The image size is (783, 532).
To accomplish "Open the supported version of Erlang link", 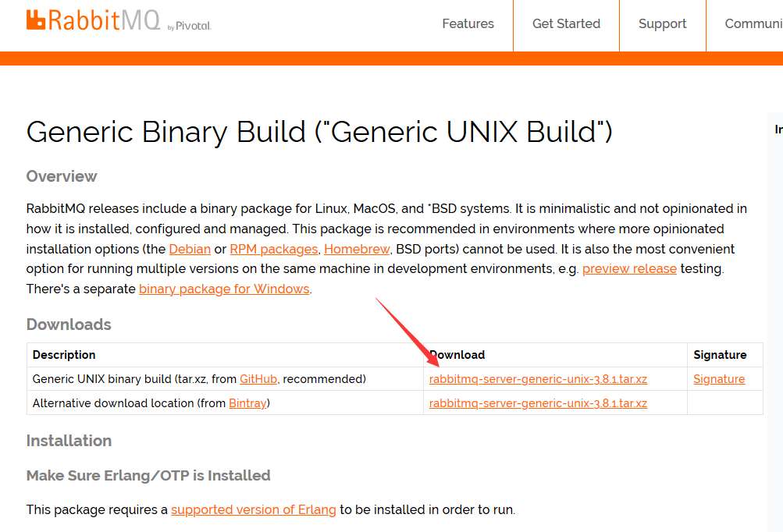I will click(x=253, y=509).
